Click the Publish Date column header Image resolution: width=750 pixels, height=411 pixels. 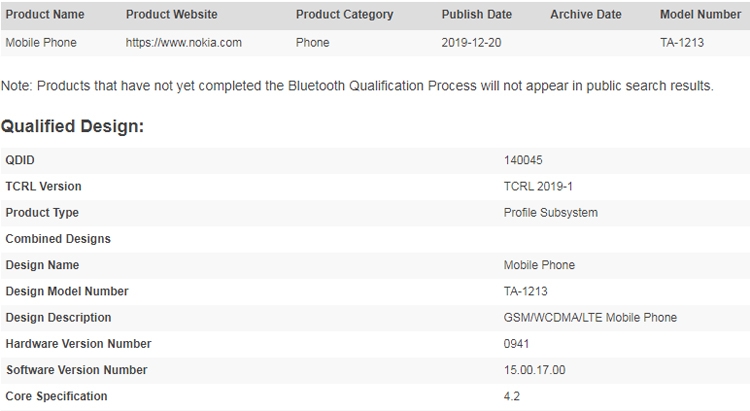476,15
